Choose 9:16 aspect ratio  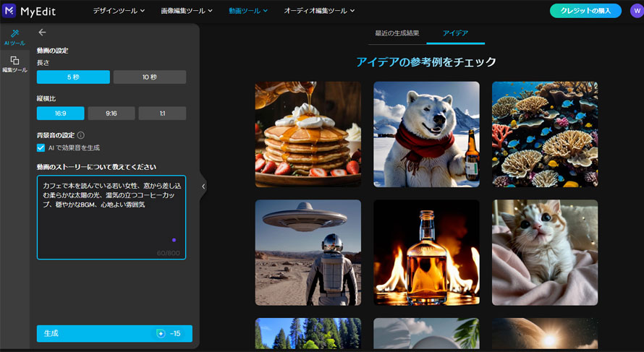111,113
